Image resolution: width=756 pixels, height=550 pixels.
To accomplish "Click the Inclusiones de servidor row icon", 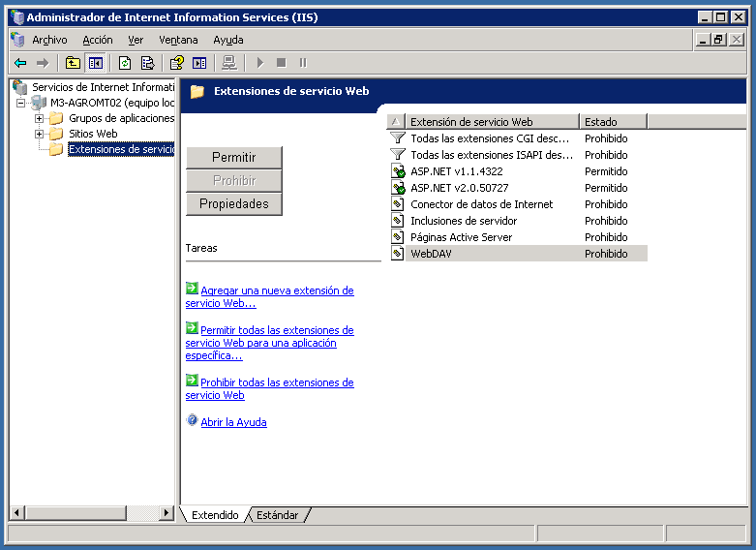I will [397, 221].
